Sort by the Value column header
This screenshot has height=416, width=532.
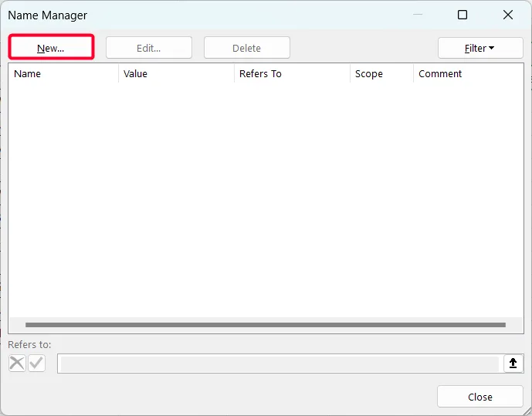(176, 73)
